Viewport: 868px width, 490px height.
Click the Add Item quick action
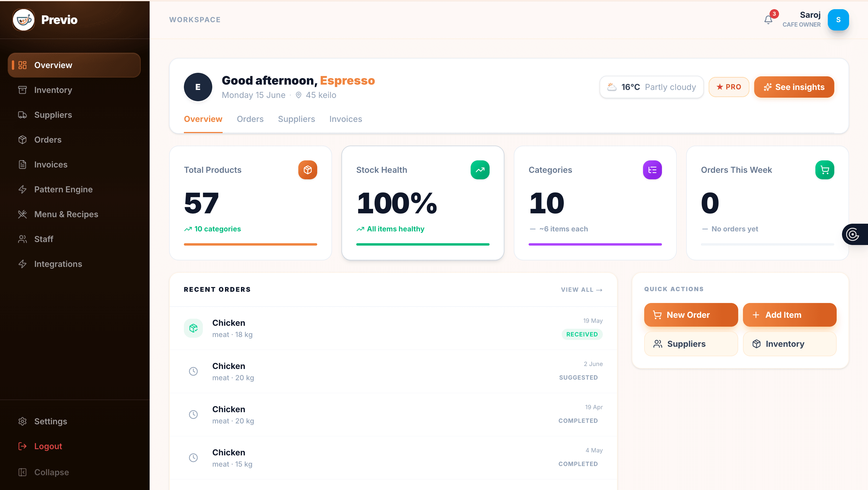pos(789,315)
